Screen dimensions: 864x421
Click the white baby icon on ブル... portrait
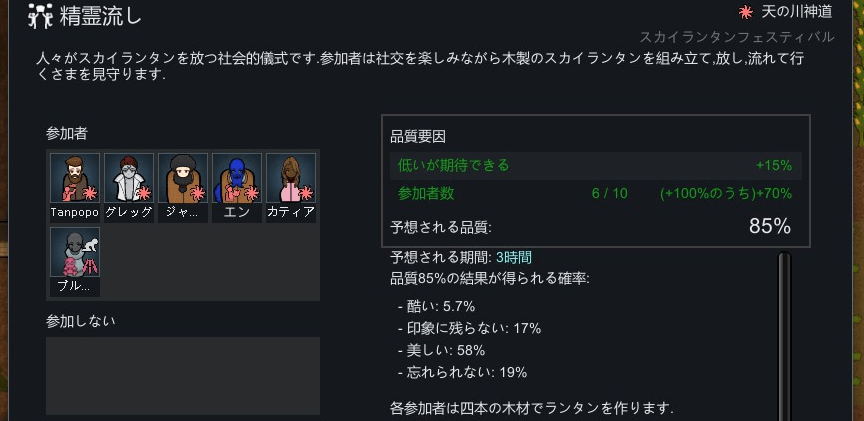coord(91,245)
